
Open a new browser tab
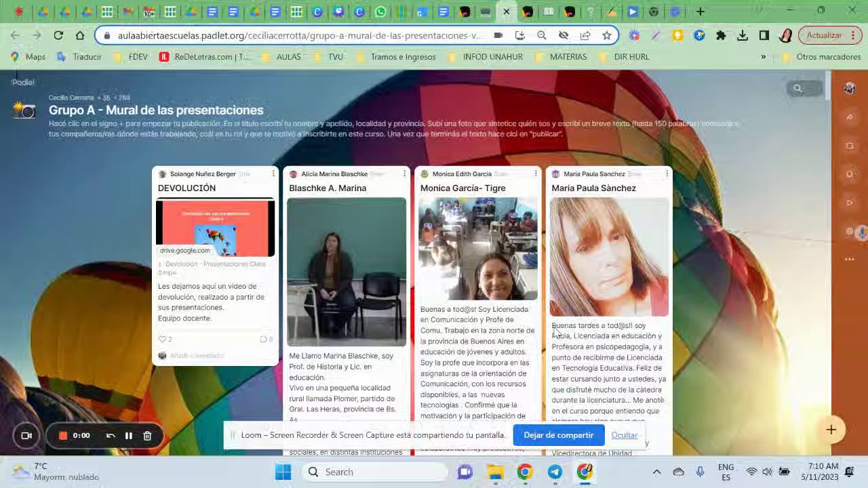701,12
